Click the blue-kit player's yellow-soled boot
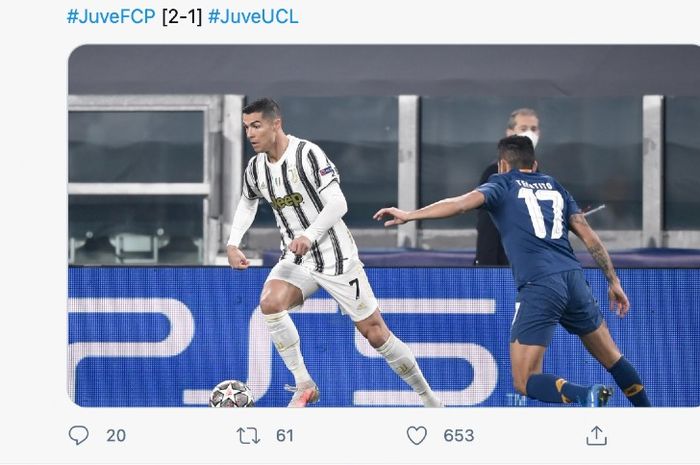The image size is (700, 465). [597, 395]
